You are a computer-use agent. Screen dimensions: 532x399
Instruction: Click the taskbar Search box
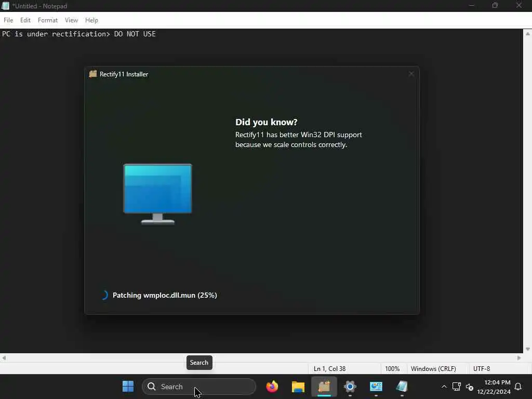coord(199,387)
